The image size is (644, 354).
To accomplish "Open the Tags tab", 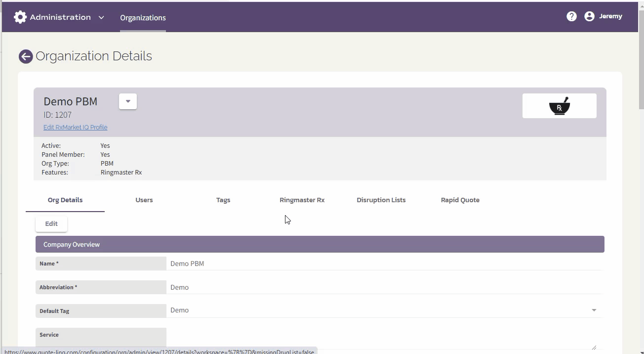I will pyautogui.click(x=223, y=200).
